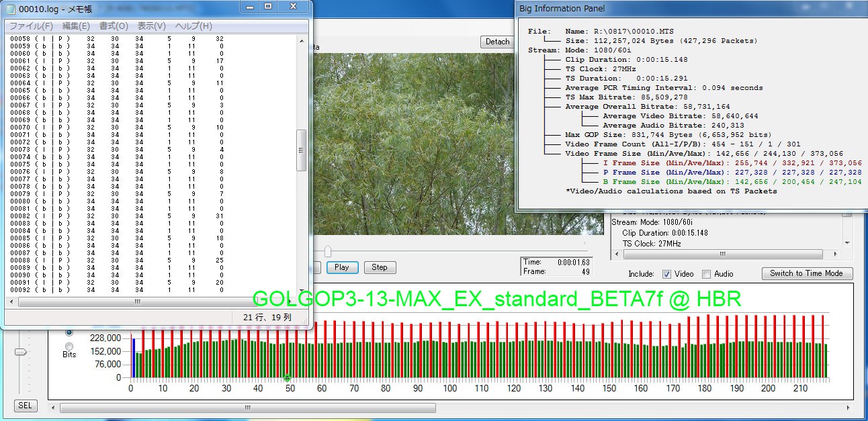Open the 書式(O) format menu

coord(114,26)
